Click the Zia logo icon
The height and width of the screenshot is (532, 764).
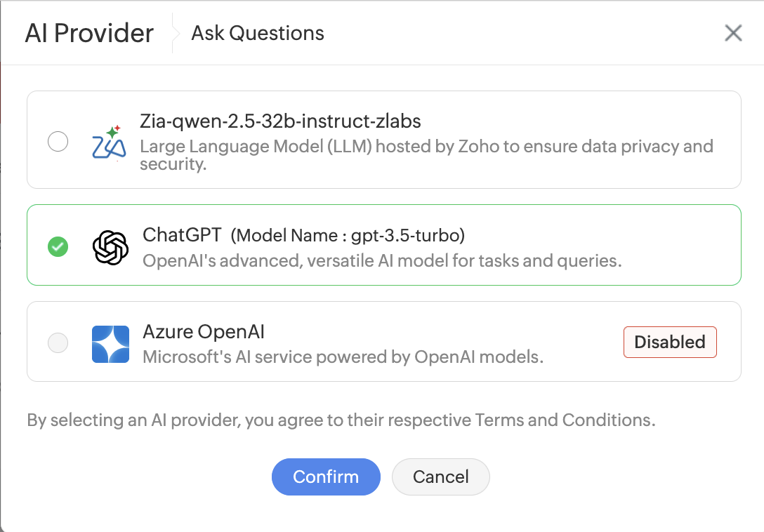(110, 142)
